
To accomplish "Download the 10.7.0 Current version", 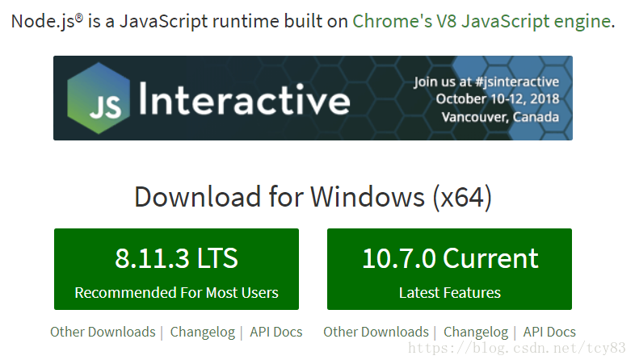I will (x=449, y=269).
